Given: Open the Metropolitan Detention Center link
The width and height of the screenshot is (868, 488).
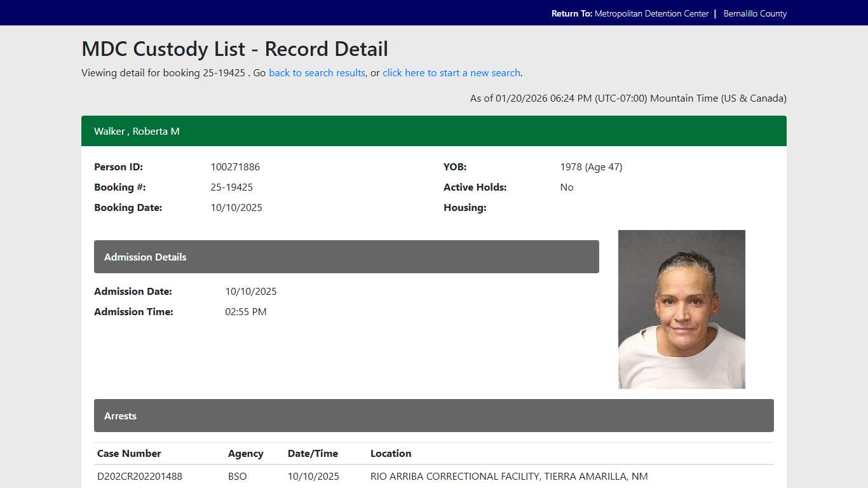Looking at the screenshot, I should click(x=651, y=13).
